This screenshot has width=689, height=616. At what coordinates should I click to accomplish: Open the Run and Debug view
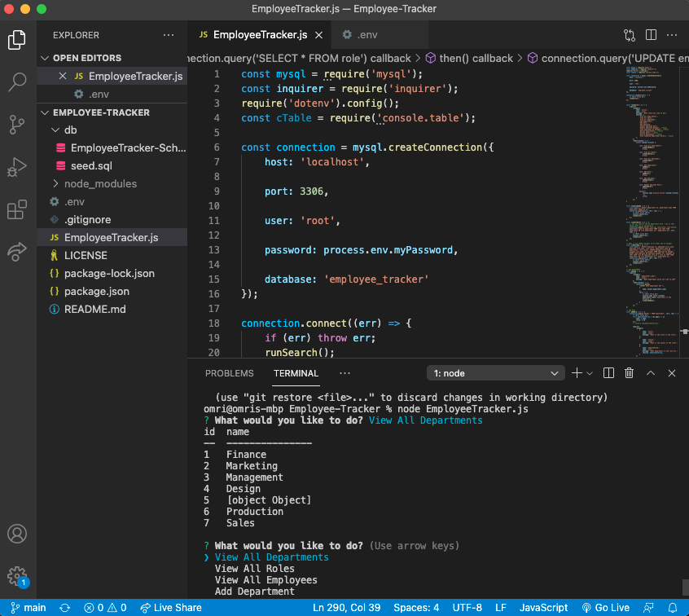[x=18, y=167]
